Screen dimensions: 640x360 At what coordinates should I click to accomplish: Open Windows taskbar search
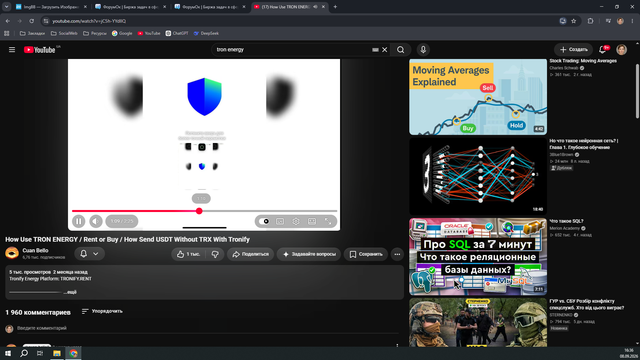(24, 353)
